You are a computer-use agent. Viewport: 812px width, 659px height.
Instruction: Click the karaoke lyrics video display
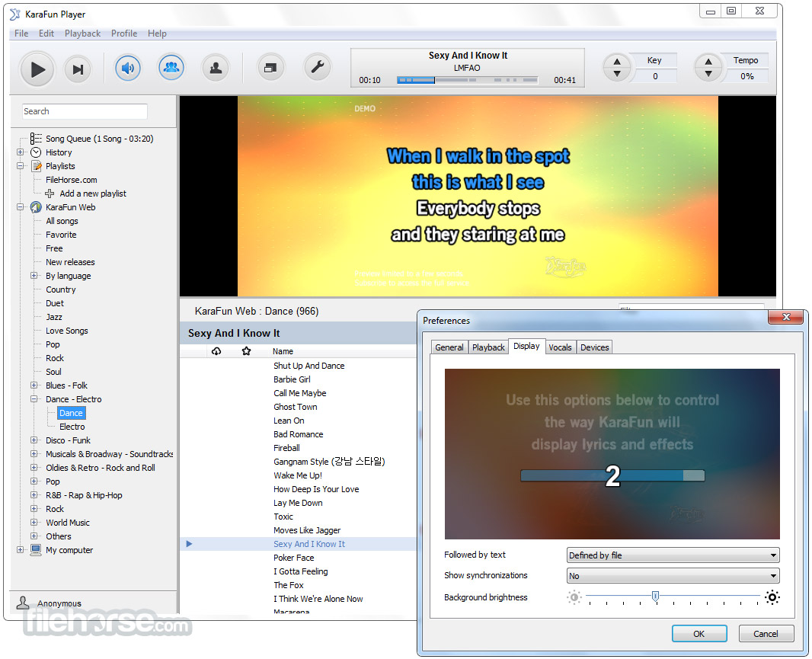point(478,196)
